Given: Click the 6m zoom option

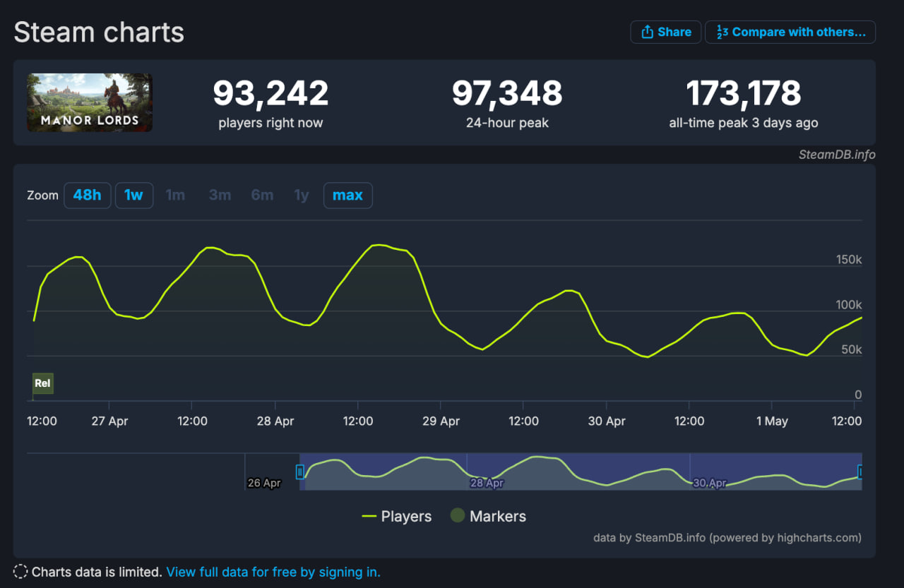Looking at the screenshot, I should [x=262, y=196].
